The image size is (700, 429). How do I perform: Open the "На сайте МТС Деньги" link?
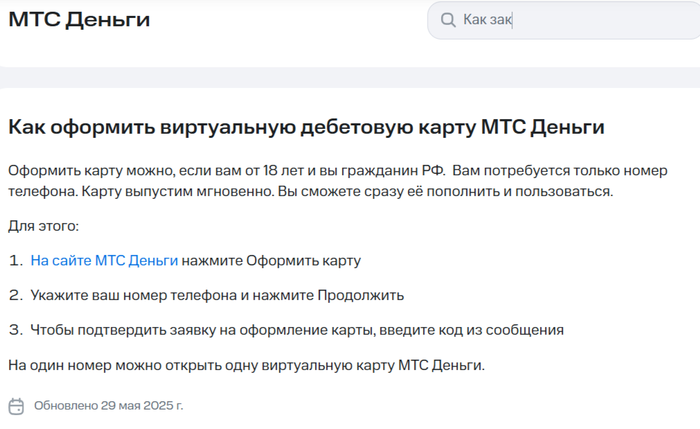(x=104, y=260)
